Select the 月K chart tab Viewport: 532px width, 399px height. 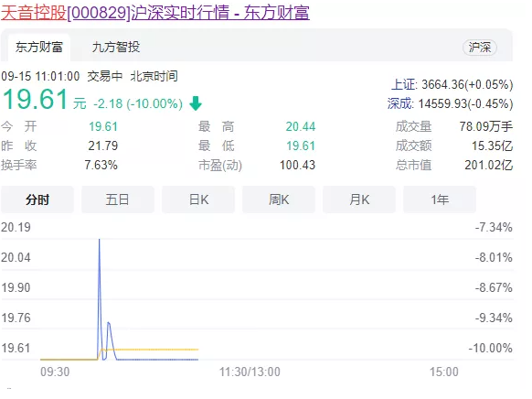click(x=359, y=199)
